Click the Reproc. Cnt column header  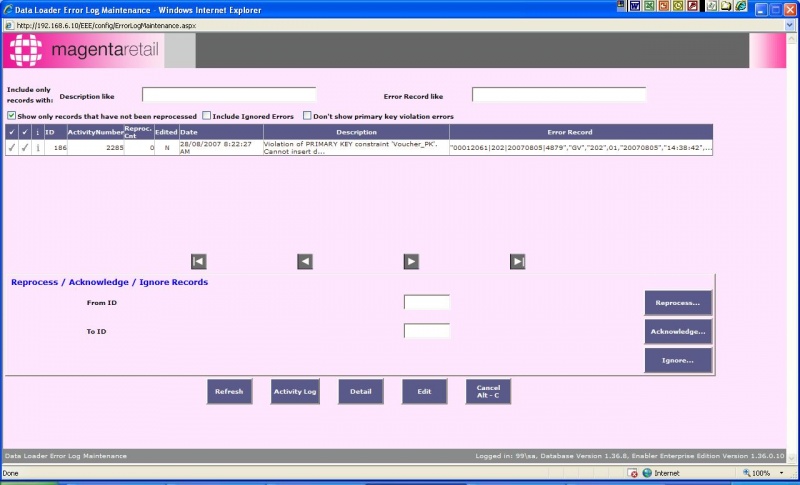139,132
